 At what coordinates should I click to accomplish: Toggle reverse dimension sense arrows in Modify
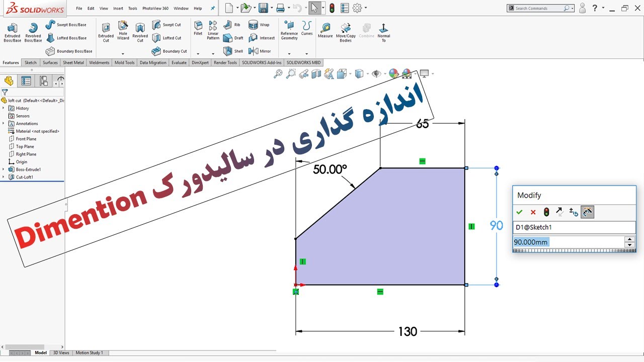[559, 212]
